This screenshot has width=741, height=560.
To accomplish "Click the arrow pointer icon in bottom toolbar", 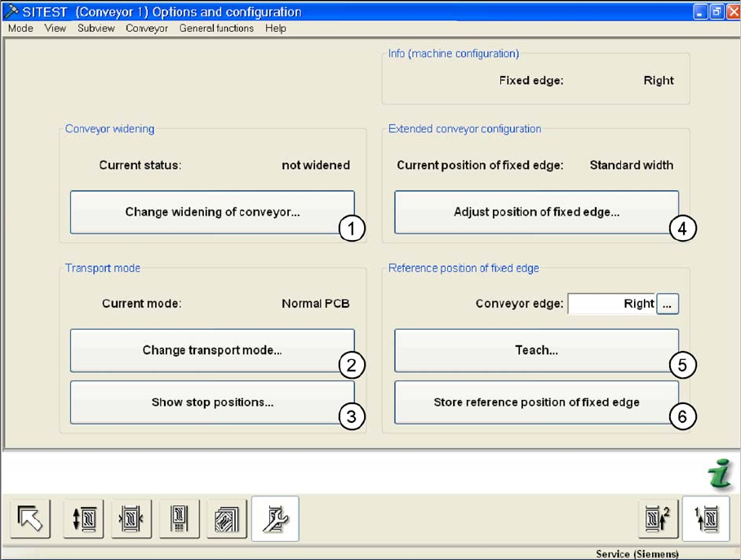I will point(30,518).
